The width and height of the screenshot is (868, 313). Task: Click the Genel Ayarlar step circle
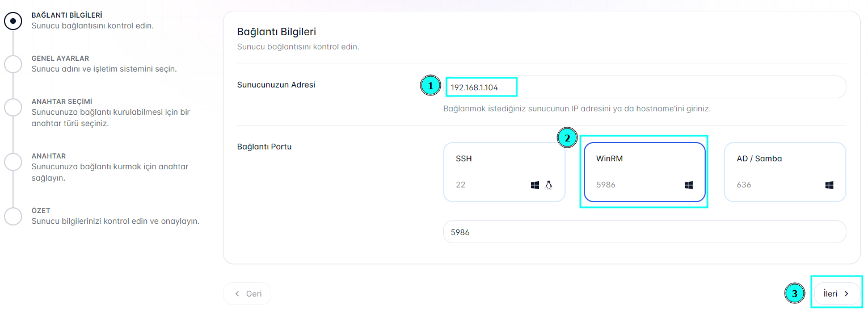[13, 64]
